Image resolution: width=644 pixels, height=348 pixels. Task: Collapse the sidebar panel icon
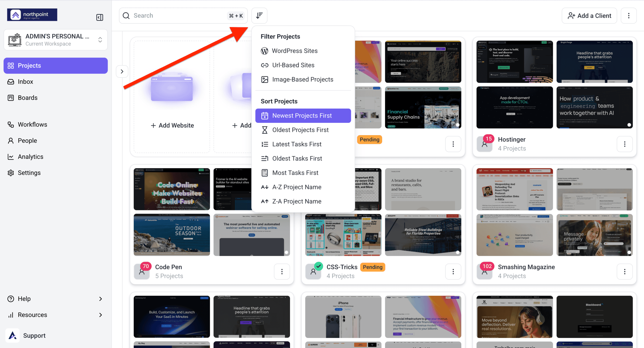click(x=100, y=17)
